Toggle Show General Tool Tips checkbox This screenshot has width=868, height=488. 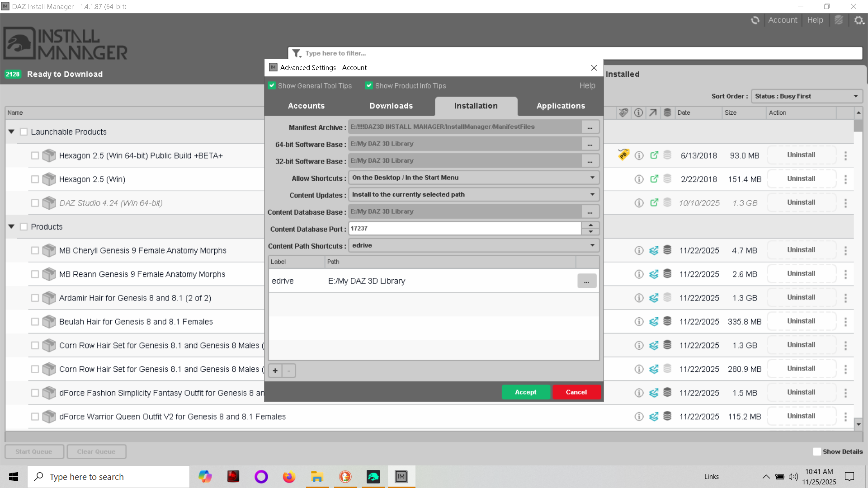(x=272, y=85)
